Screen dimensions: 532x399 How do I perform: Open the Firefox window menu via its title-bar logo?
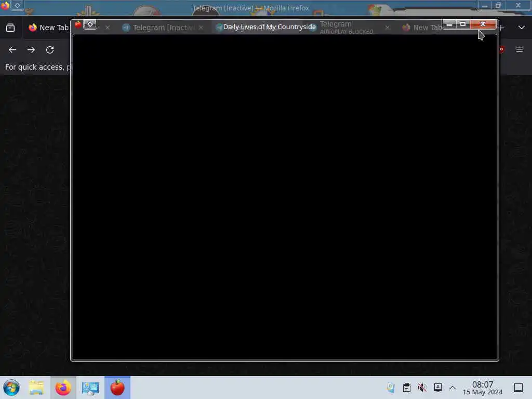(x=5, y=5)
